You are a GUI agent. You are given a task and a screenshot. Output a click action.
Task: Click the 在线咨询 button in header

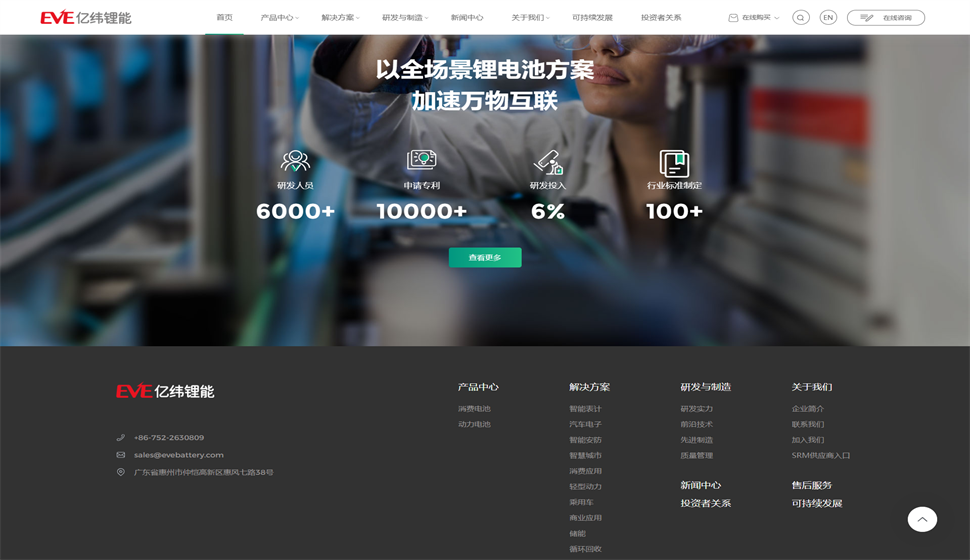pos(886,18)
